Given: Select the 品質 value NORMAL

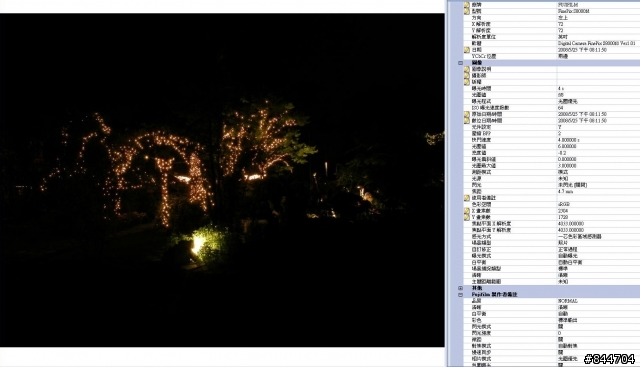Looking at the screenshot, I should pos(567,301).
